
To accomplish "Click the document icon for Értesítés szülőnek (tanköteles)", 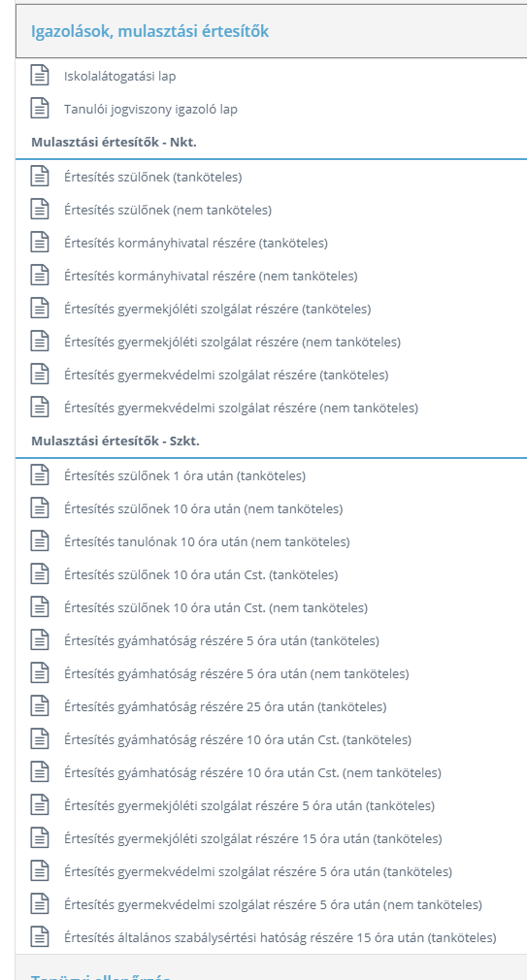I will (x=40, y=177).
